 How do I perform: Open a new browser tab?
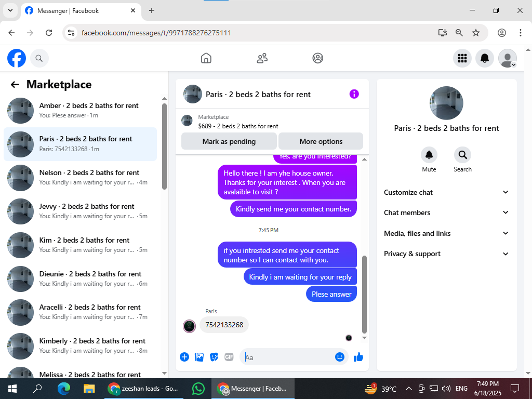point(152,10)
